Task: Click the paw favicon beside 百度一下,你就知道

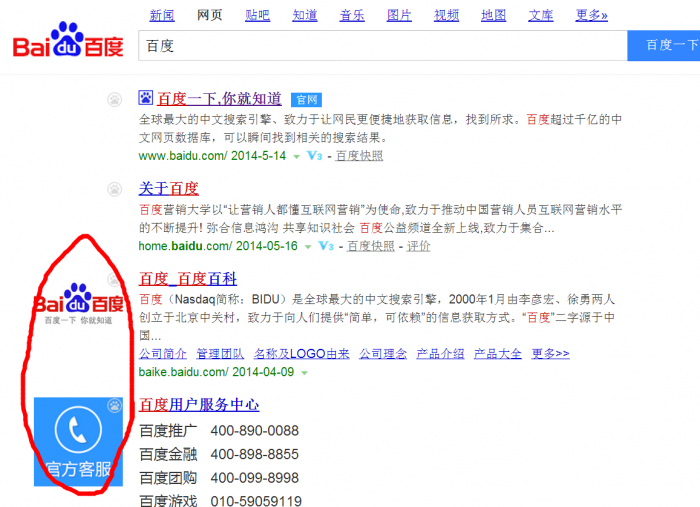Action: click(x=146, y=97)
